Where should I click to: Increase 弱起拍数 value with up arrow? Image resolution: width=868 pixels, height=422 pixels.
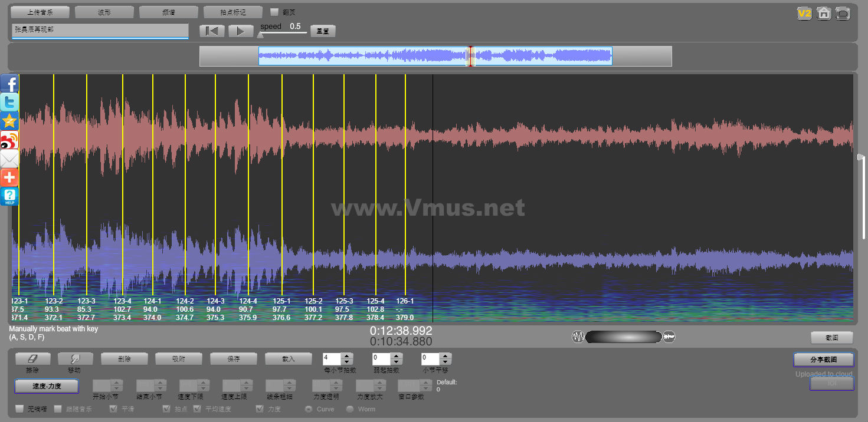click(x=397, y=355)
